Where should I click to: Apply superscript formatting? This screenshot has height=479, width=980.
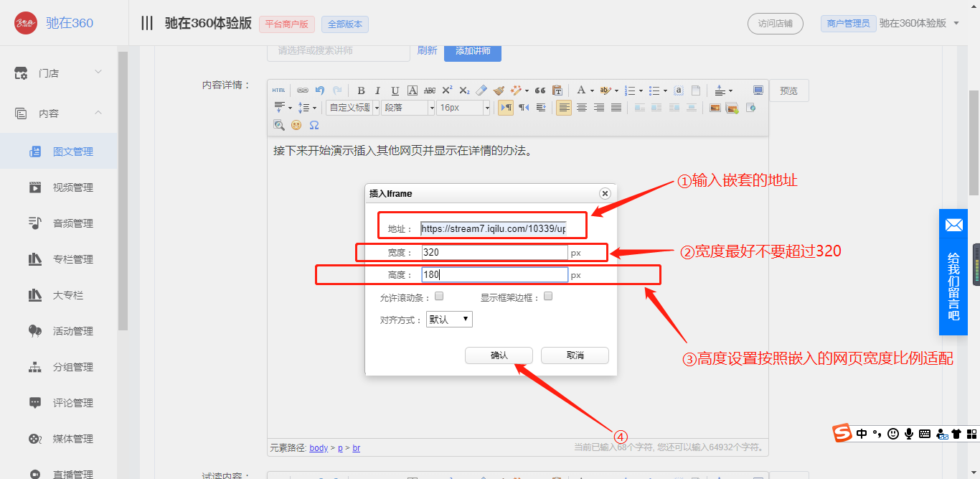click(x=447, y=90)
